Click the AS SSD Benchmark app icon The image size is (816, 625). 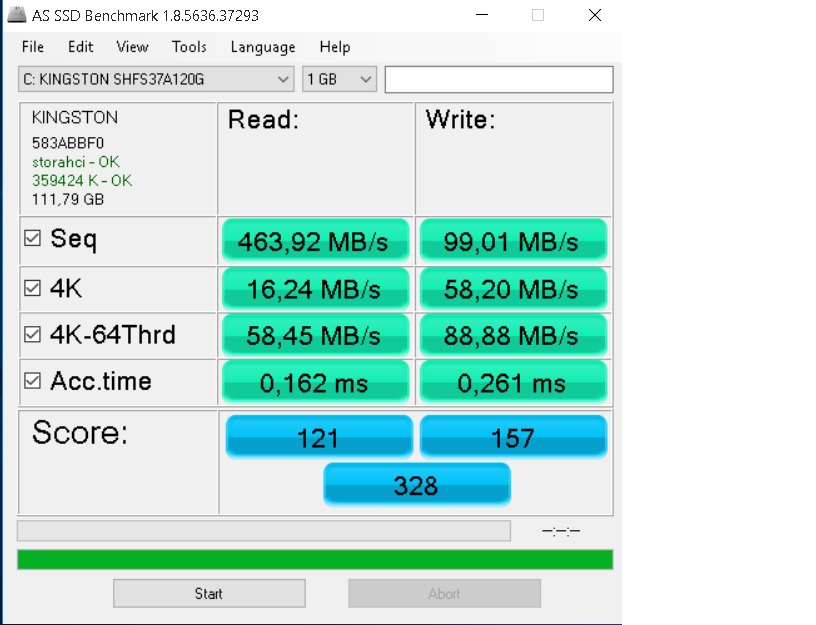click(x=17, y=15)
